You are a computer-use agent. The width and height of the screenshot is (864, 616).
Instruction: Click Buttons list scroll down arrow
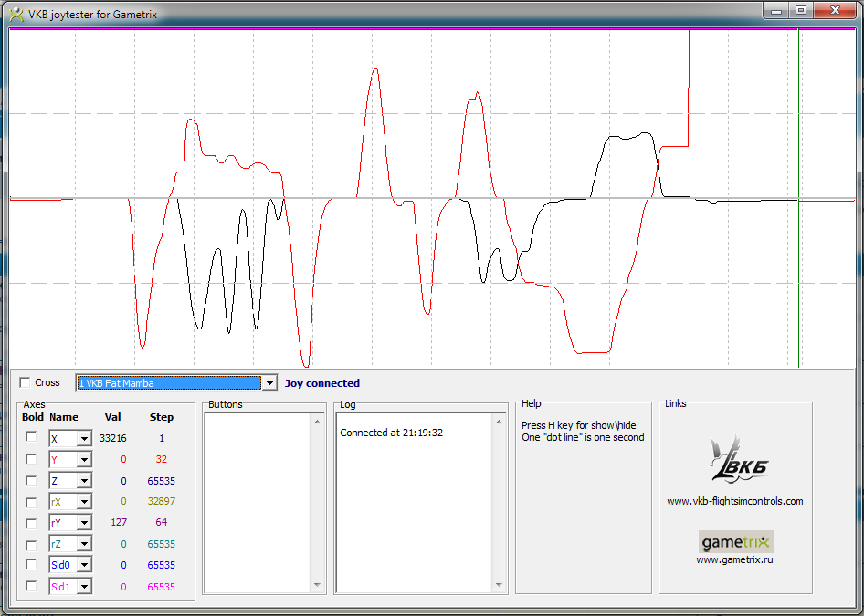pos(317,585)
